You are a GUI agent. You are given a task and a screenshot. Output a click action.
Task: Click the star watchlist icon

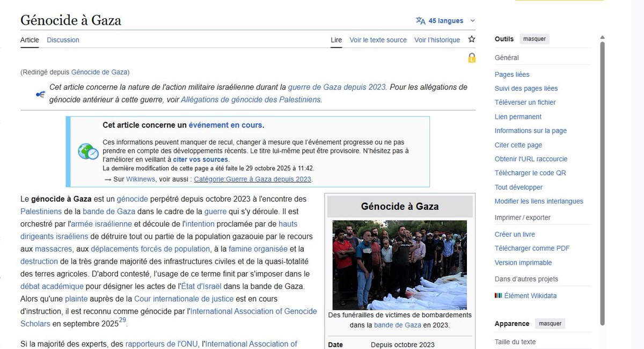[472, 39]
